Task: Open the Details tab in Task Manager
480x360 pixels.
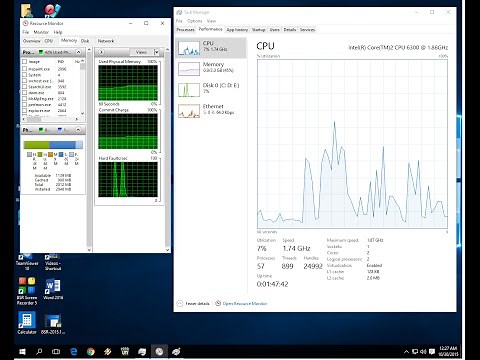Action: 290,30
